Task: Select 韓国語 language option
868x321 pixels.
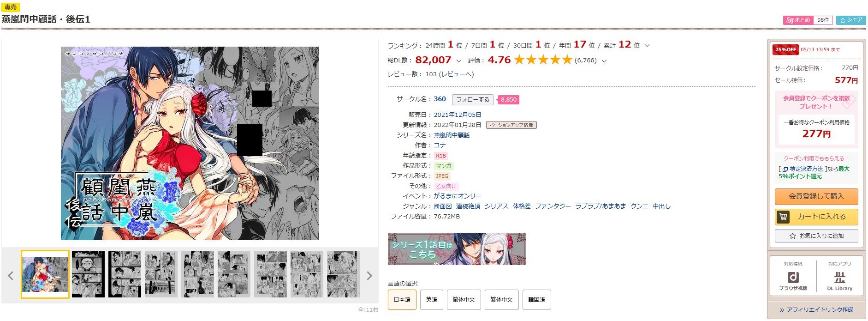Action: tap(536, 300)
